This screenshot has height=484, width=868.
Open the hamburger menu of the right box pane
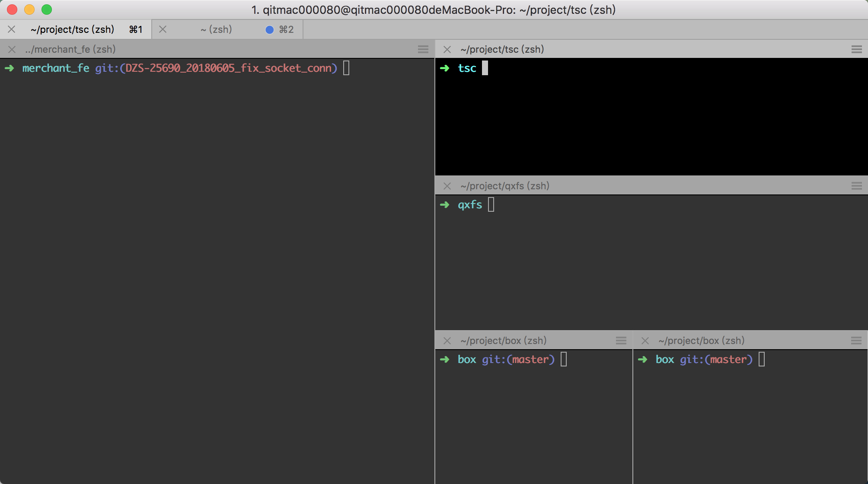coord(857,341)
